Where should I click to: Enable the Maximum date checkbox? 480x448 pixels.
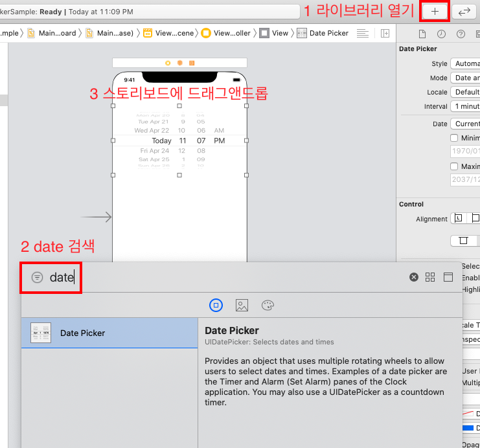click(x=454, y=166)
